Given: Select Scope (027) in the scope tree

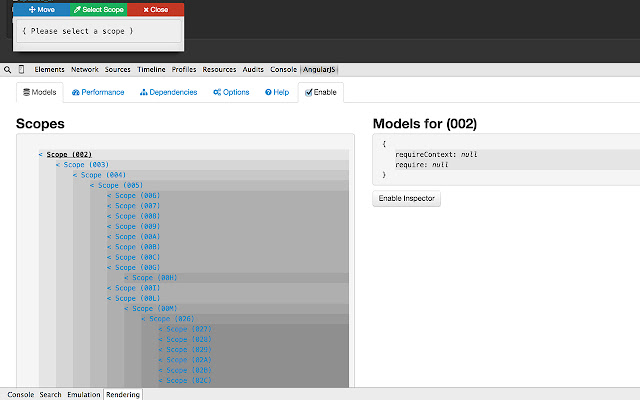Looking at the screenshot, I should [x=189, y=329].
